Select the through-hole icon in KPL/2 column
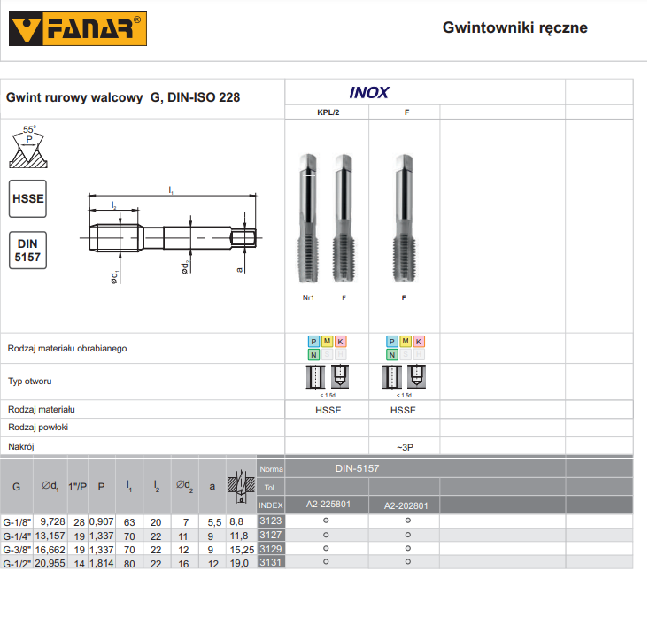Image resolution: width=672 pixels, height=625 pixels. 314,377
